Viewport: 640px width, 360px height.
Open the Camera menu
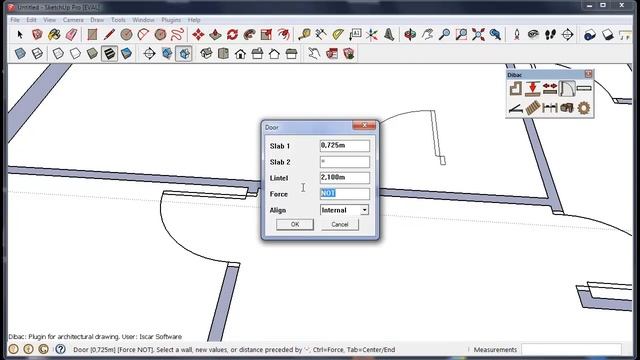pos(73,20)
